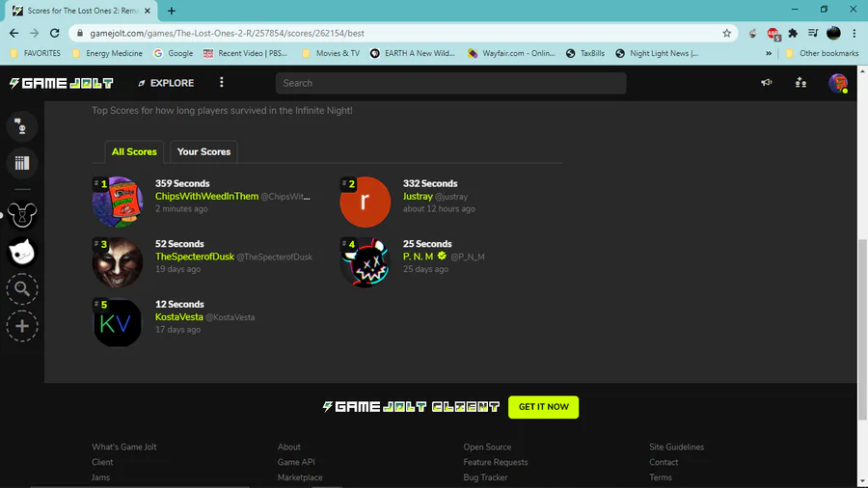
Task: Open the Game API footer link
Action: (x=296, y=462)
